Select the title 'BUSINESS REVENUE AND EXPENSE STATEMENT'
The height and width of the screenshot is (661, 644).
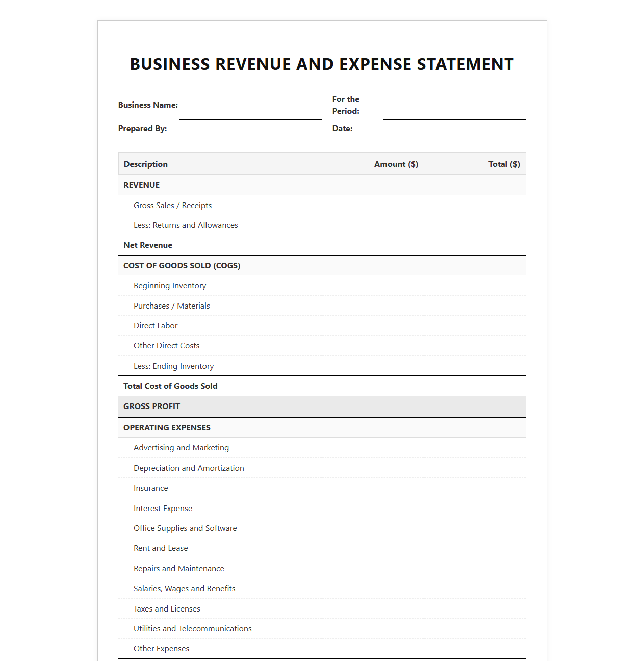[322, 64]
